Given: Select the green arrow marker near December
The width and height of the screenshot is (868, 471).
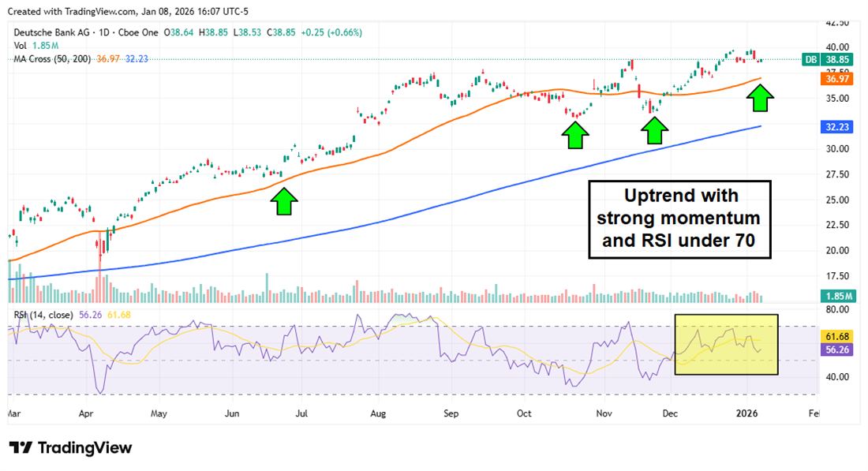Looking at the screenshot, I should tap(653, 130).
